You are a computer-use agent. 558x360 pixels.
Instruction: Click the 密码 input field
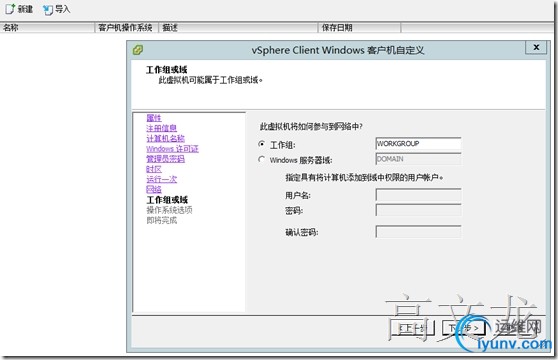click(418, 210)
